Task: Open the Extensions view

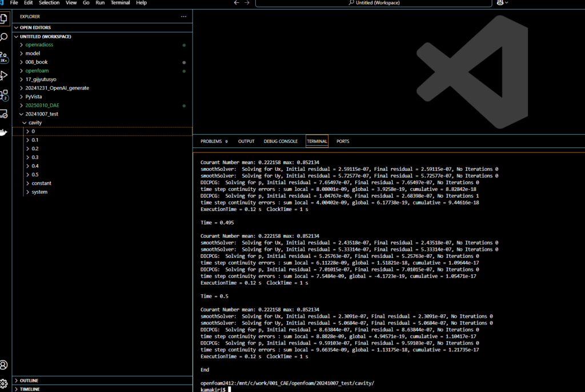Action: click(5, 94)
